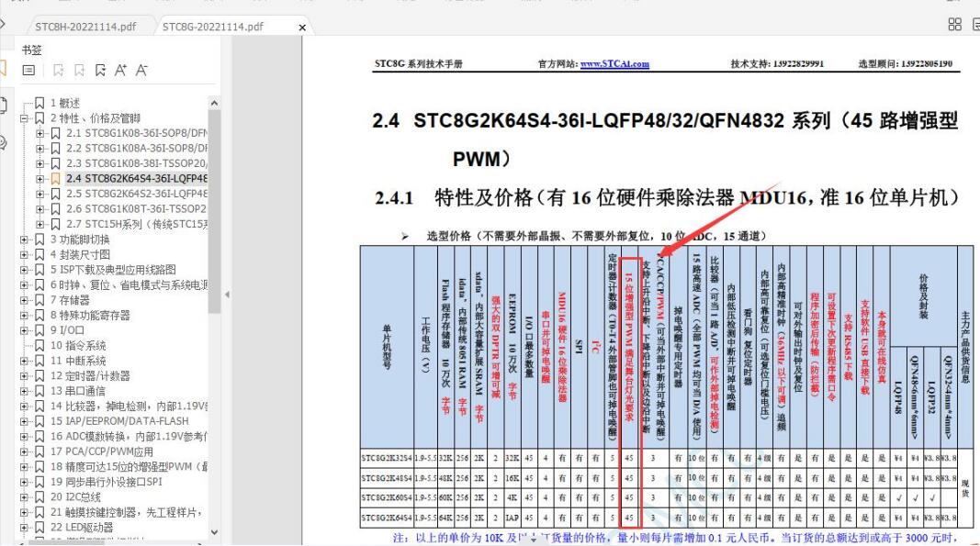Screen dimensions: 980x546
Task: Click the highlighted bookmark icon for section 2.4
Action: click(x=55, y=178)
